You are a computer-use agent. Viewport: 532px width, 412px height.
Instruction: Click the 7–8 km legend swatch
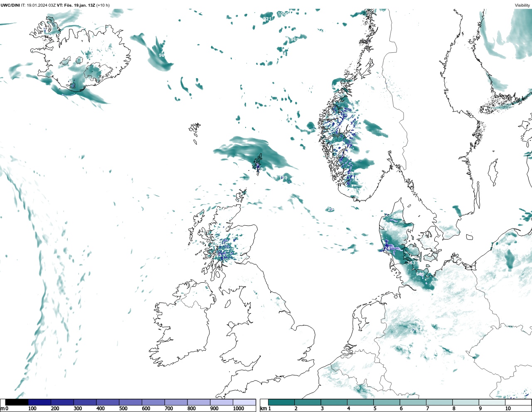coord(439,402)
